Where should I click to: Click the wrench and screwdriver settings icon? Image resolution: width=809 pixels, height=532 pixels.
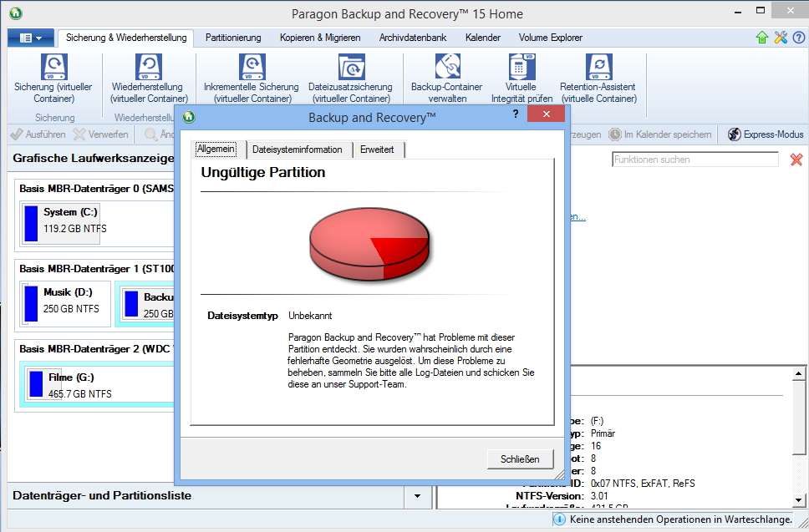(781, 38)
